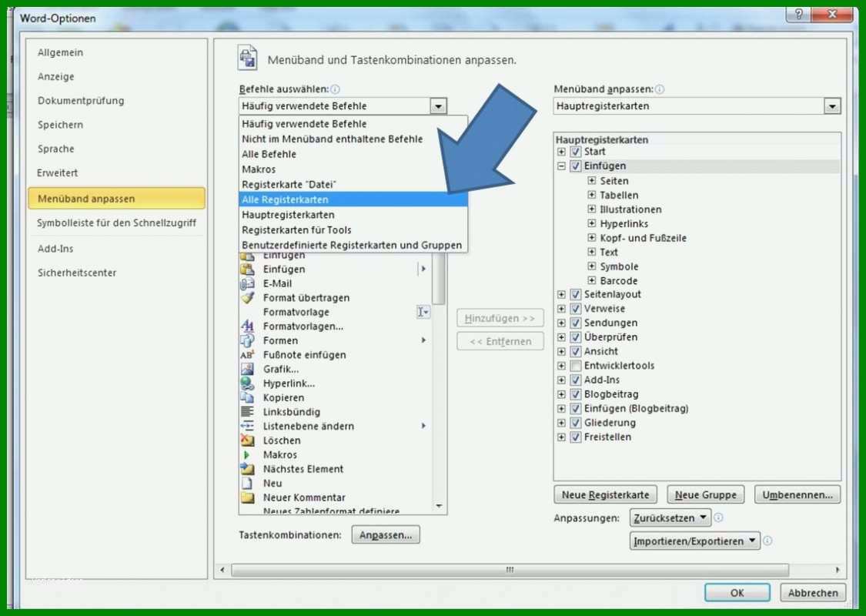Click the Nächstes Element icon

[x=247, y=469]
